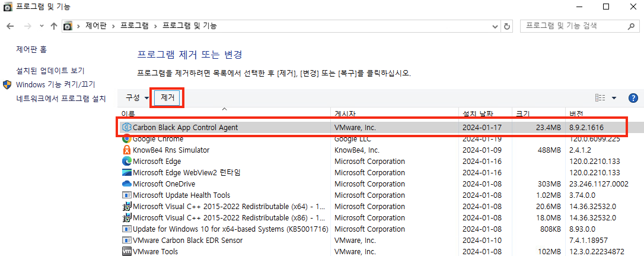Sort by the 설치 날짜 column header
The height and width of the screenshot is (256, 644).
[485, 113]
